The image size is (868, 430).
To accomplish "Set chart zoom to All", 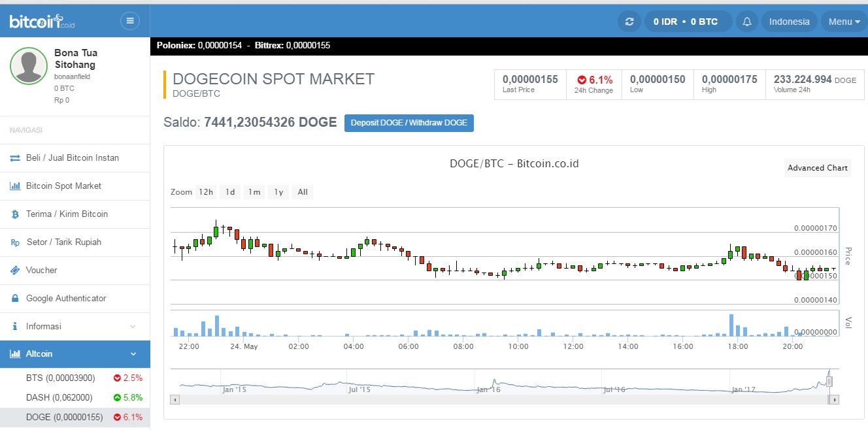I will pos(303,192).
